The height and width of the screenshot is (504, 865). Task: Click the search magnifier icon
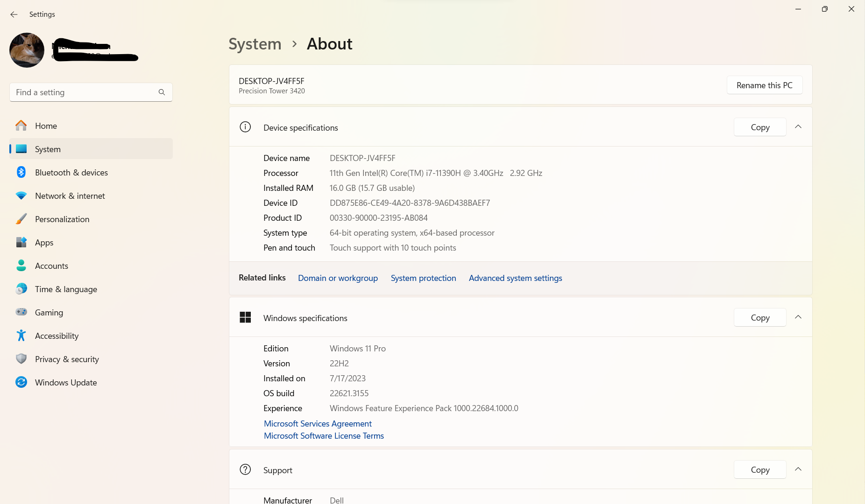(162, 92)
